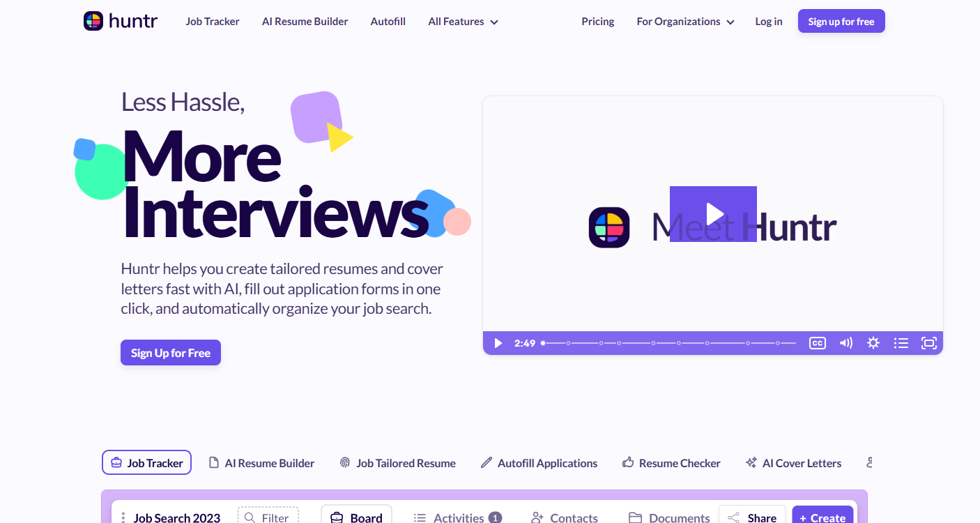Expand the All Features dropdown
The width and height of the screenshot is (980, 523).
click(464, 22)
